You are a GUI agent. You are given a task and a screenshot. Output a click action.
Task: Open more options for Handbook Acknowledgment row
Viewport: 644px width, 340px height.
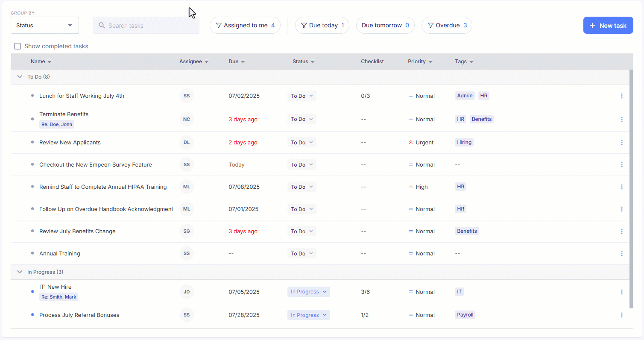[622, 209]
